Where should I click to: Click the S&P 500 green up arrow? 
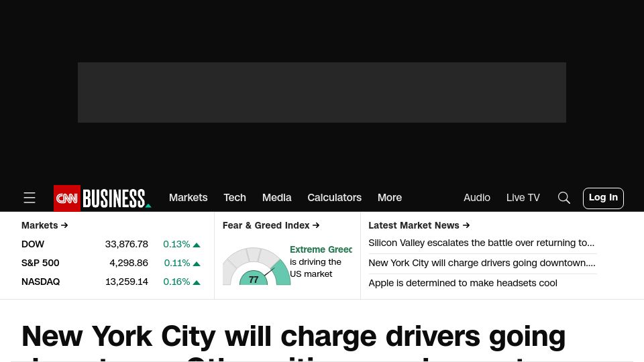coord(197,264)
